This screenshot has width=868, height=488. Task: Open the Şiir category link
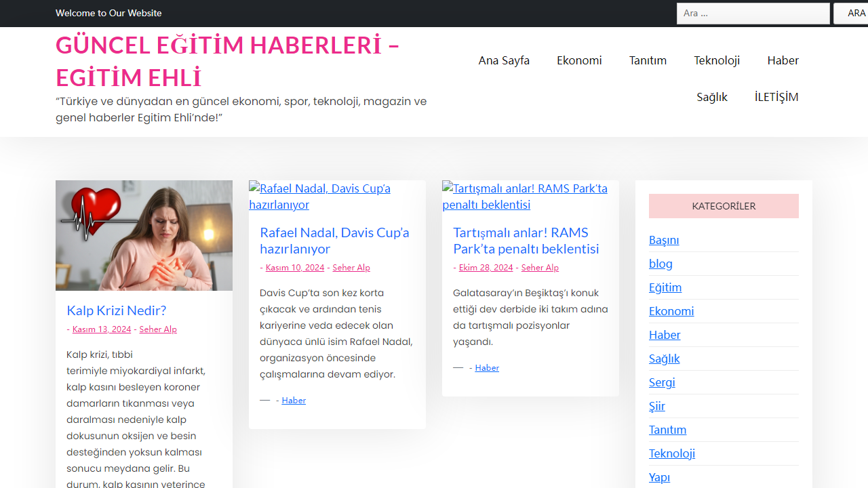[656, 405]
